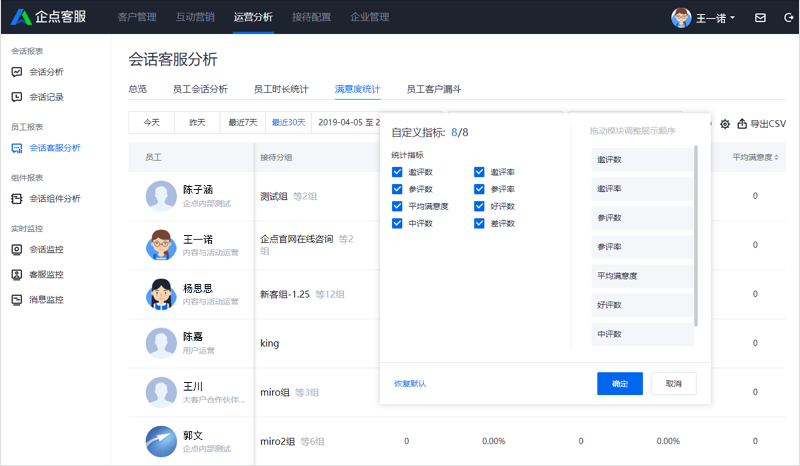
Task: Uncheck the 好评数 checkbox
Action: pos(479,206)
